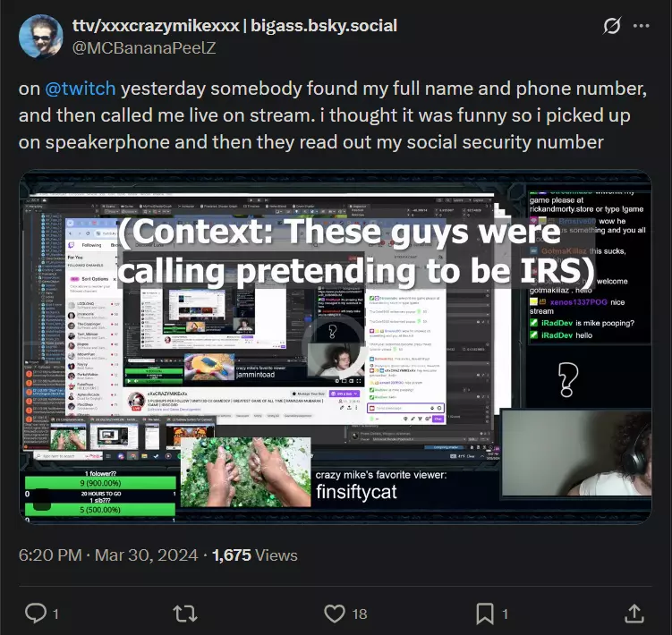Click the Grok slashed-circle icon
The height and width of the screenshot is (635, 672).
[x=611, y=26]
